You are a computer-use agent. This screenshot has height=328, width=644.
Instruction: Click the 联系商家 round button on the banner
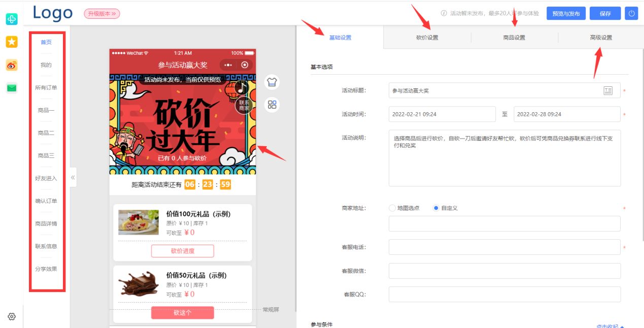244,105
